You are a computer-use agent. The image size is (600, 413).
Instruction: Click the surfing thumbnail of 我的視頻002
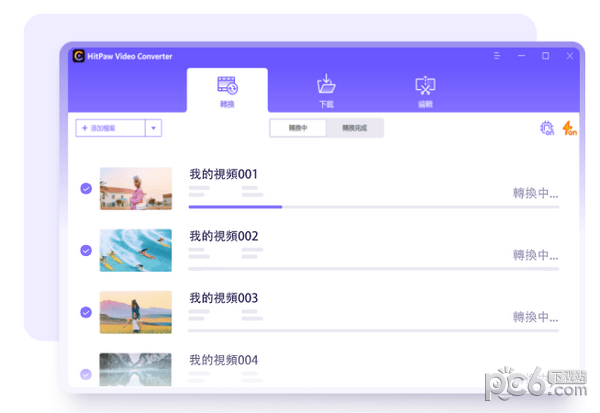(x=136, y=250)
